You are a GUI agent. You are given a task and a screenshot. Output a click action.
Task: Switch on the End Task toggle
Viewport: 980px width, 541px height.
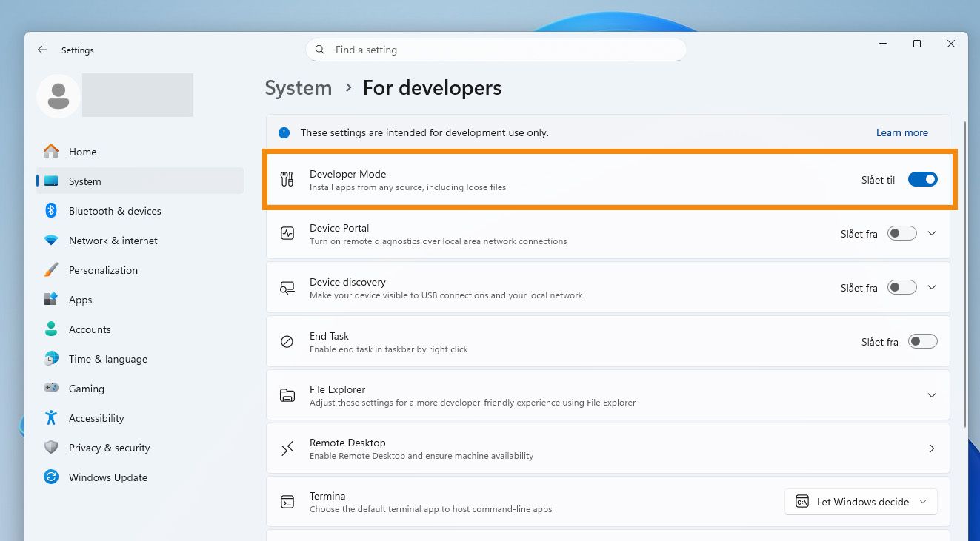[922, 341]
